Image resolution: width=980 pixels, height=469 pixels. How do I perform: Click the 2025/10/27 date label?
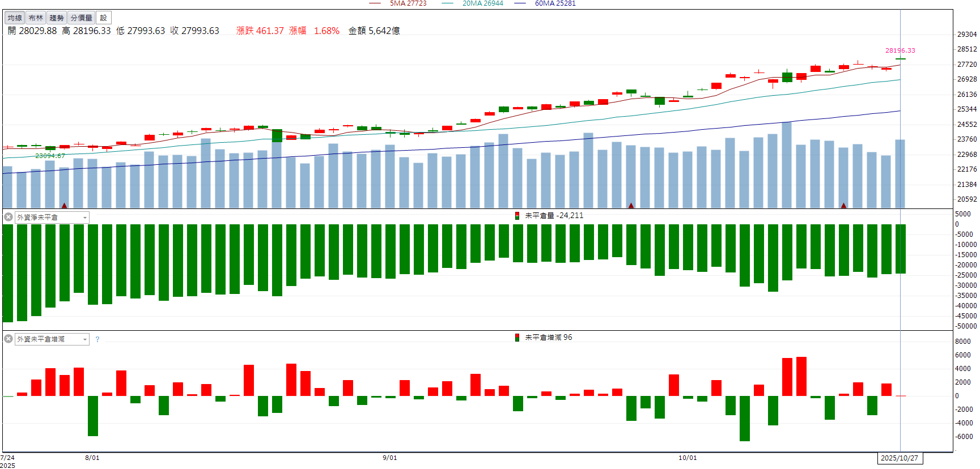pos(900,458)
